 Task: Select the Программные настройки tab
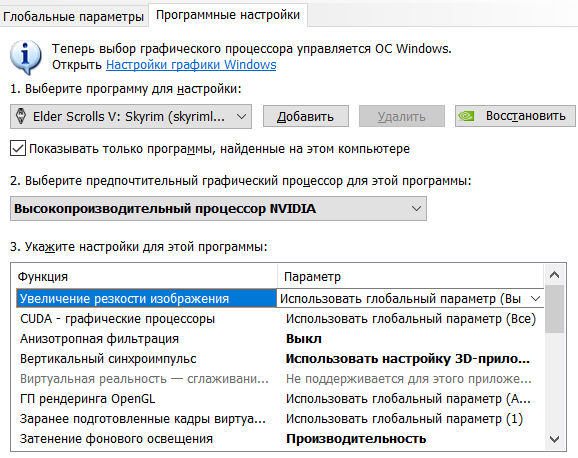(228, 15)
